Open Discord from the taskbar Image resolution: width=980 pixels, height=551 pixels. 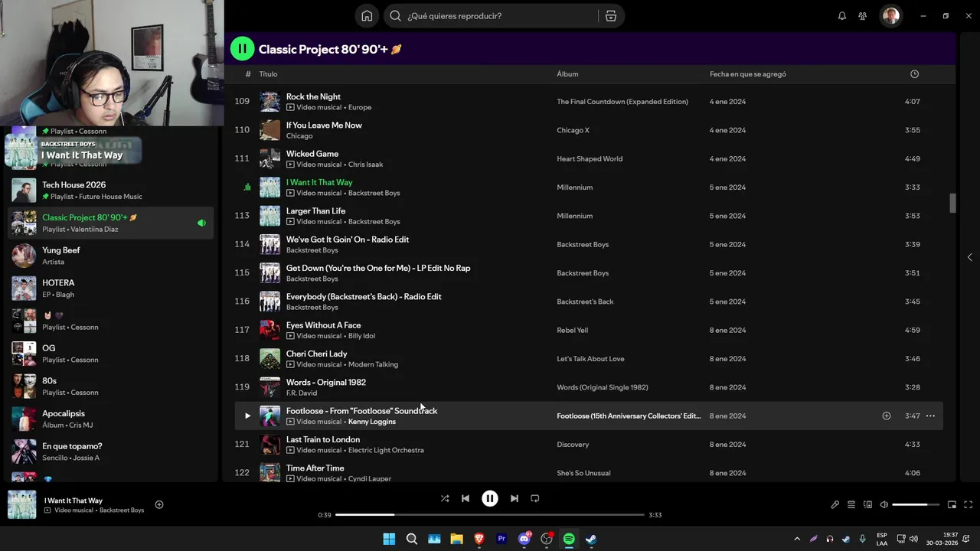[x=524, y=539]
